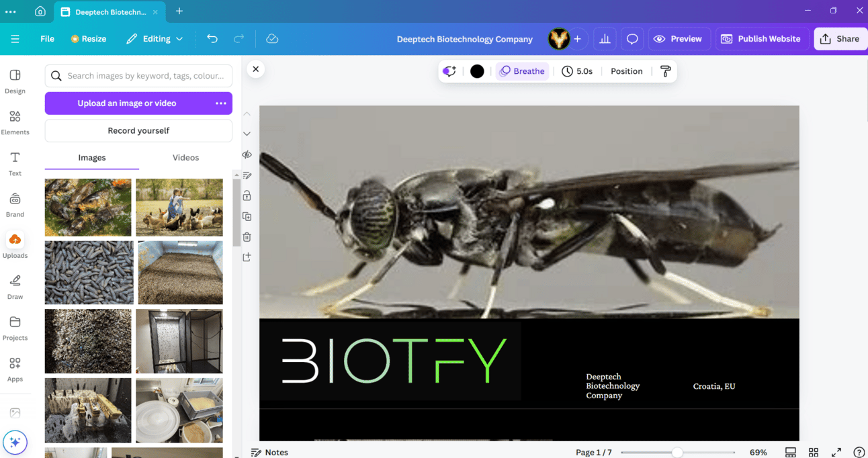Select the larvae on leaves thumbnail
The height and width of the screenshot is (458, 868).
[88, 208]
